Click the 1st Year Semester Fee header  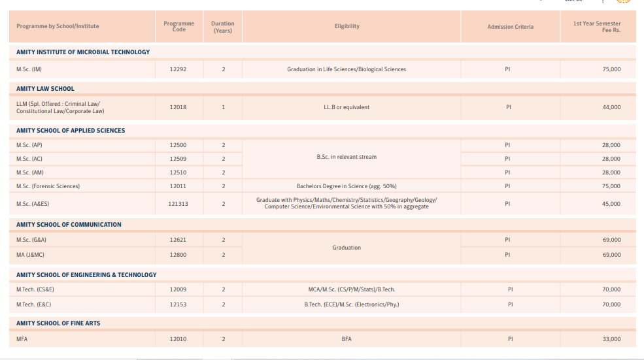(597, 27)
